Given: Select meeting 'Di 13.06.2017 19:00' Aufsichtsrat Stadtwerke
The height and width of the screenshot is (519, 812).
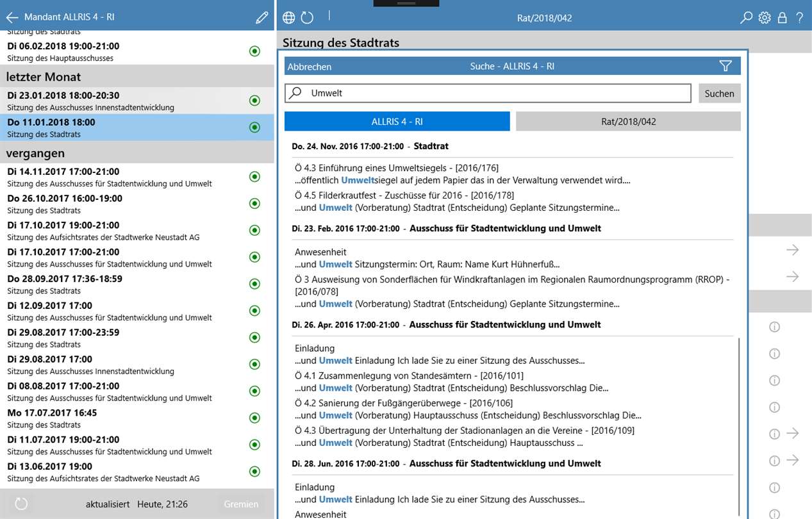Looking at the screenshot, I should click(137, 472).
